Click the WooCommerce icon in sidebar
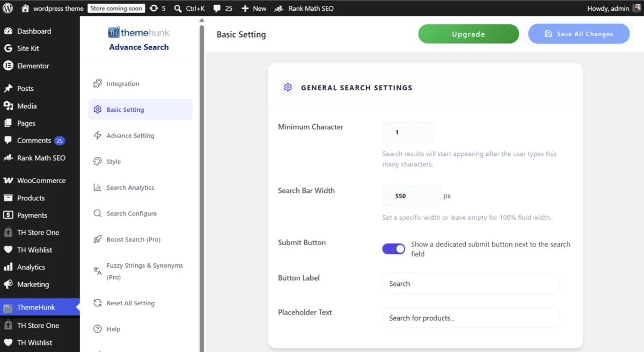Viewport: 644px width, 352px height. coord(8,181)
